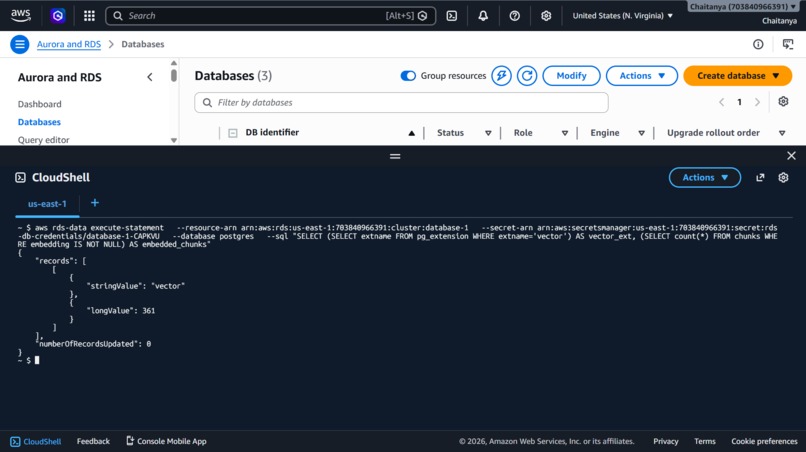Click the "stringValue": "vector" output line
Viewport: 806px width, 452px height.
(x=136, y=286)
